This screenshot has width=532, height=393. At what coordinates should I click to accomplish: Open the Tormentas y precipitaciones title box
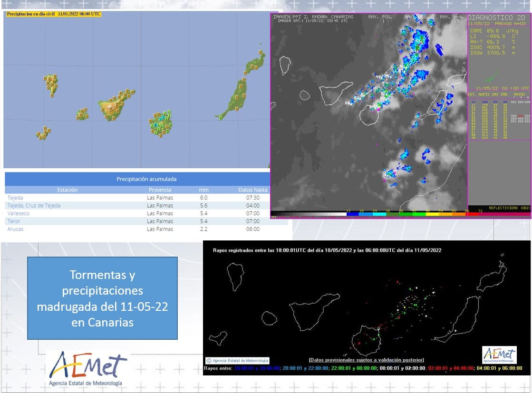click(x=102, y=298)
